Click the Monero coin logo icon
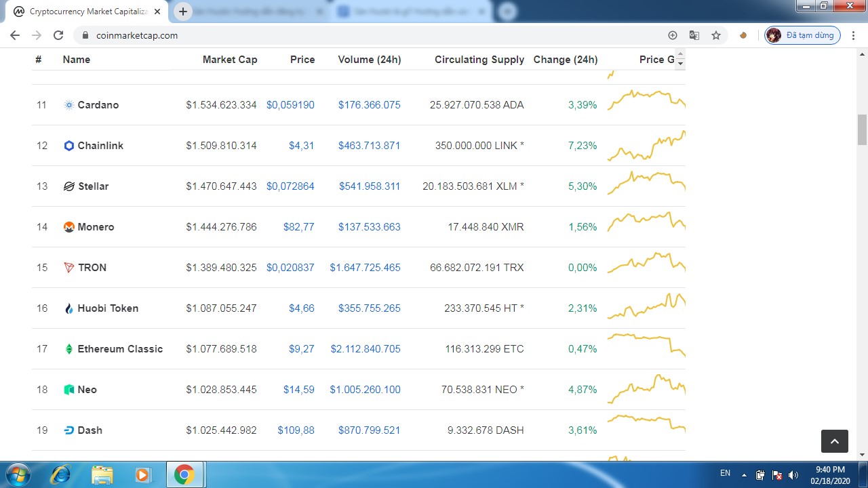The width and height of the screenshot is (868, 488). coord(68,227)
